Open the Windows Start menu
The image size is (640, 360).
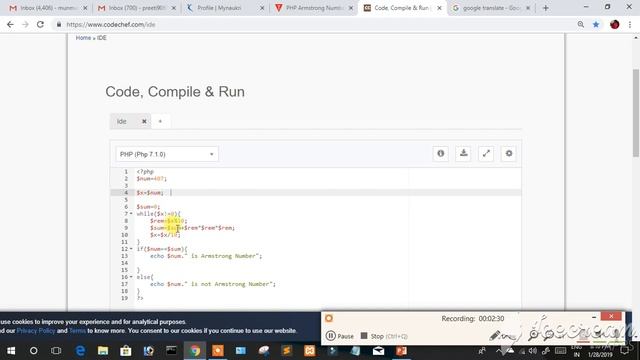[x=11, y=351]
